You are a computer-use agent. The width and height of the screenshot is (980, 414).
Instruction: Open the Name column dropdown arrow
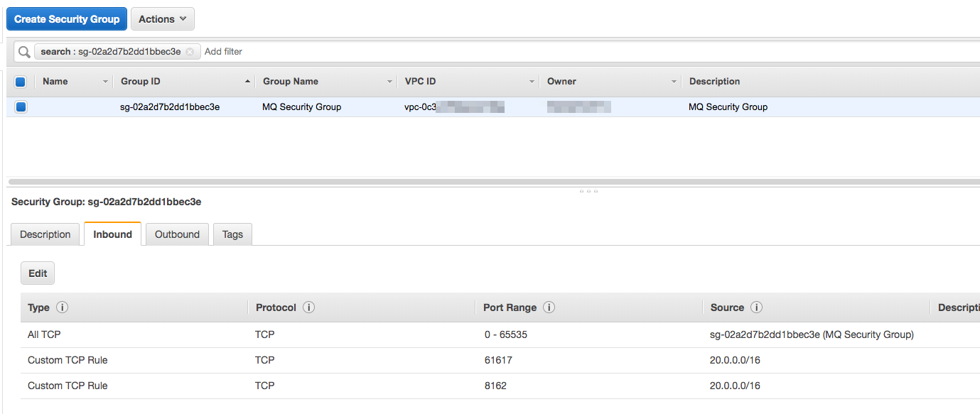point(106,82)
